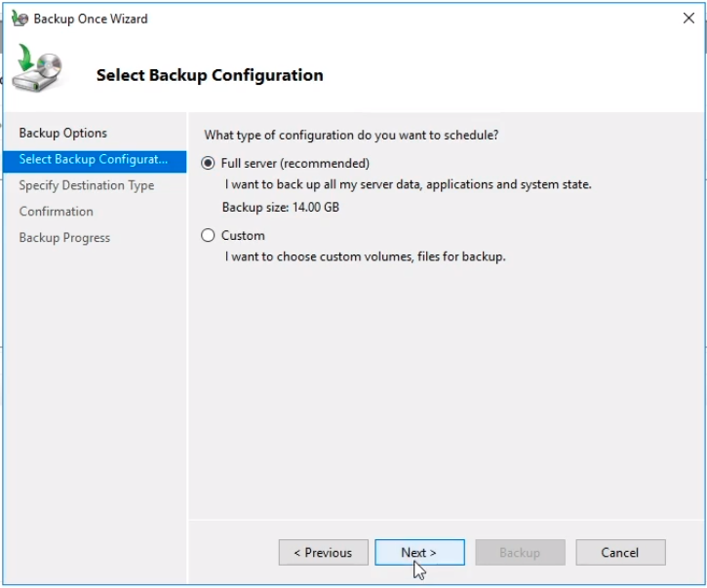Jump to the Confirmation step in sidebar
707x588 pixels.
pyautogui.click(x=57, y=212)
